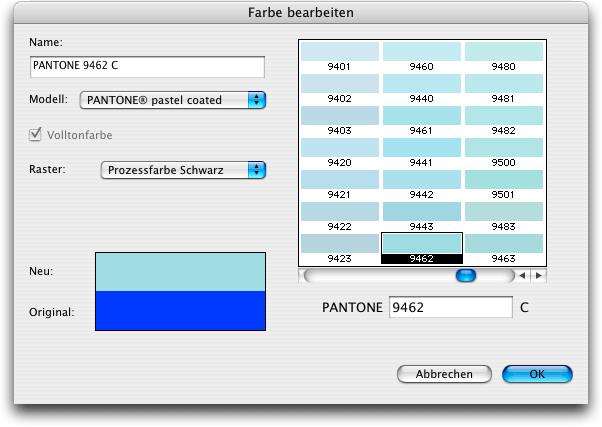This screenshot has height=427, width=602.
Task: Click the PANTONE number input field
Action: tap(451, 307)
